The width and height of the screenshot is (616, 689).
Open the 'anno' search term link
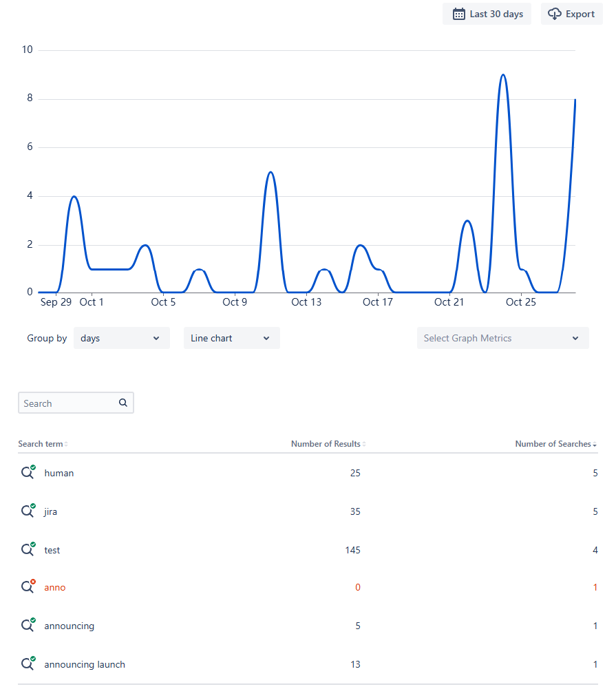click(x=55, y=588)
